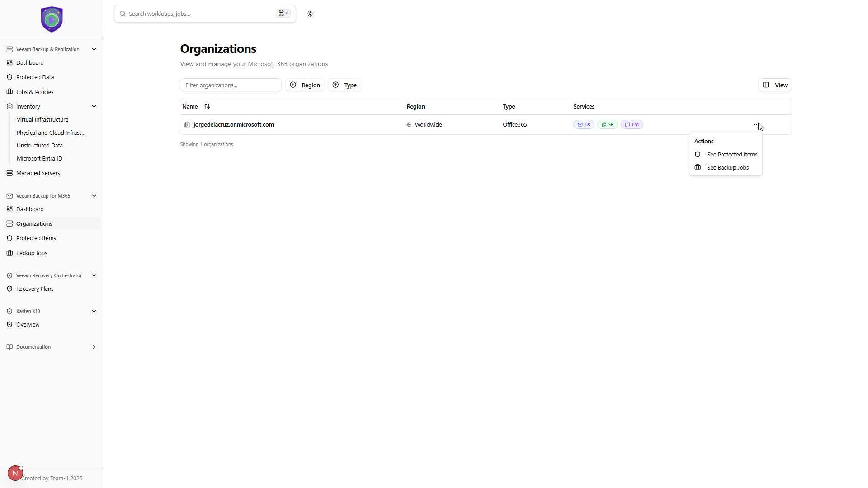Click the TM Teams service badge
This screenshot has width=868, height=488.
632,124
